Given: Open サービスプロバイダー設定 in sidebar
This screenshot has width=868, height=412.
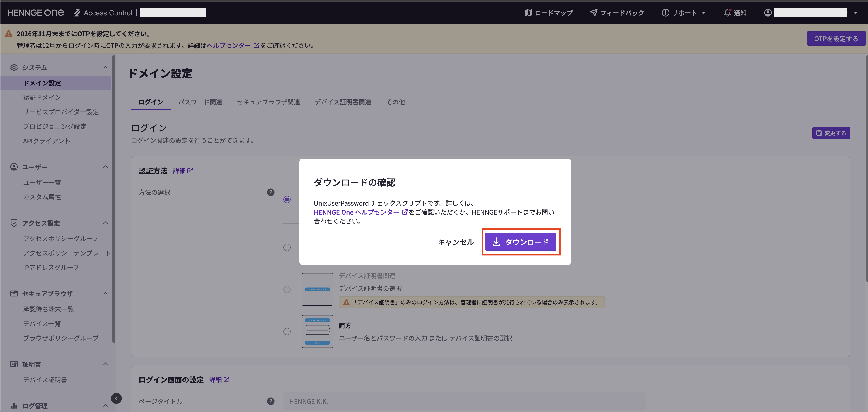Looking at the screenshot, I should click(x=61, y=112).
